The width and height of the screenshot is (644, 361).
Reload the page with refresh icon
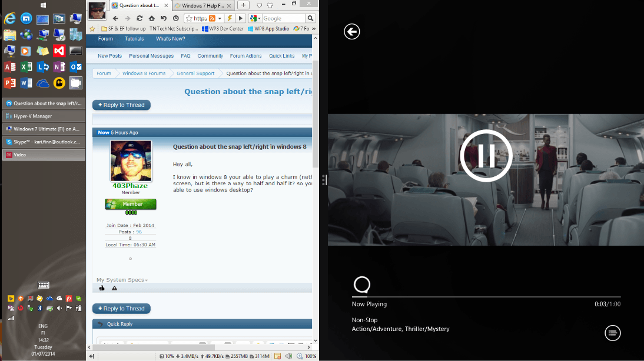click(x=140, y=18)
